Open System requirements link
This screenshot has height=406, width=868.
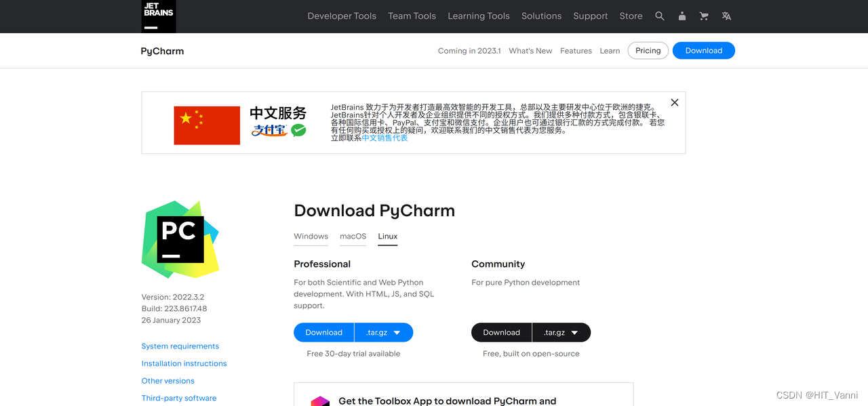click(180, 346)
